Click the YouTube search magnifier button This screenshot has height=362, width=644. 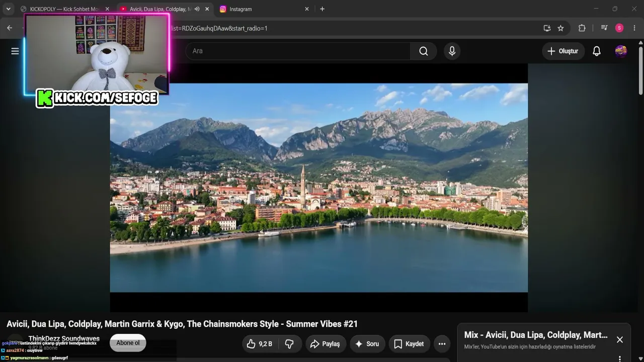point(424,51)
